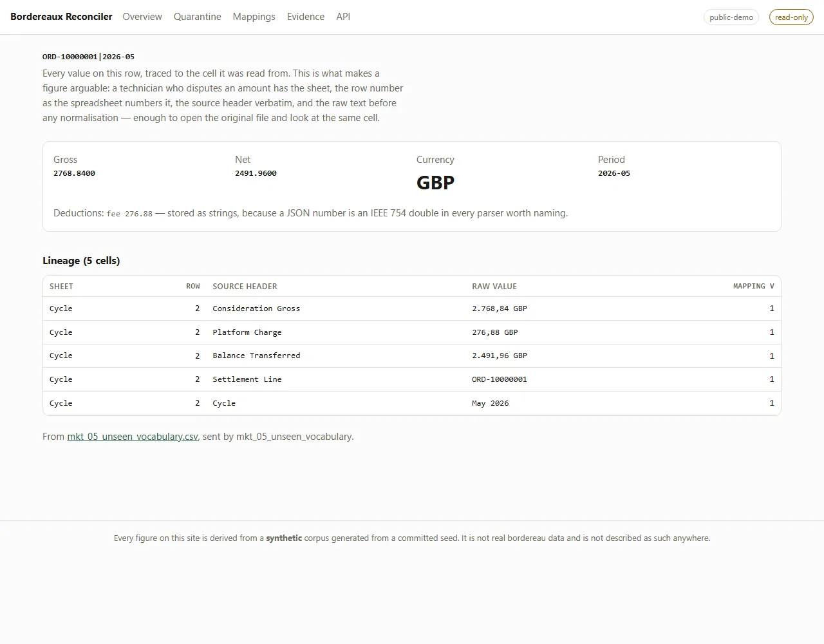Click raw value ORD-10000001 in table
This screenshot has height=644, width=824.
pos(500,379)
